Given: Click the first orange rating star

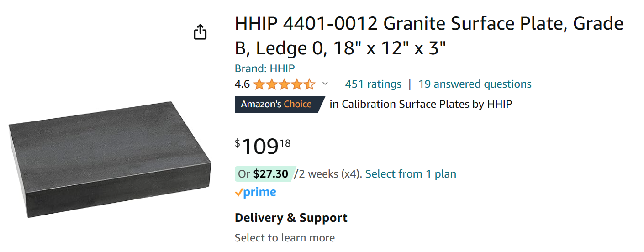Looking at the screenshot, I should coord(259,84).
